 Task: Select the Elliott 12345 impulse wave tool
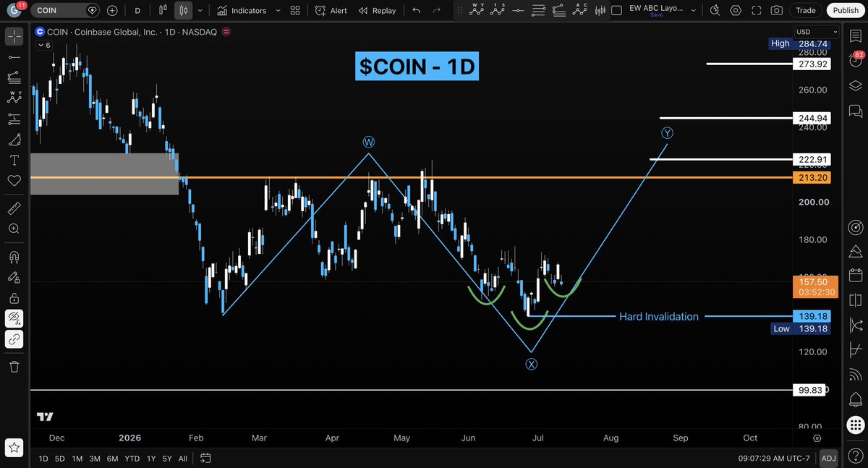click(497, 9)
